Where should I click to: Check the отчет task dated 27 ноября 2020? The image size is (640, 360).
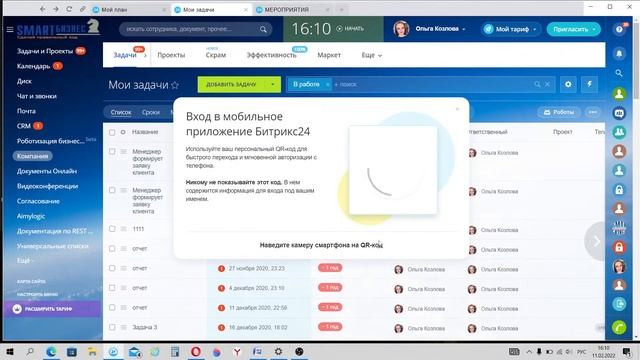[x=112, y=268]
